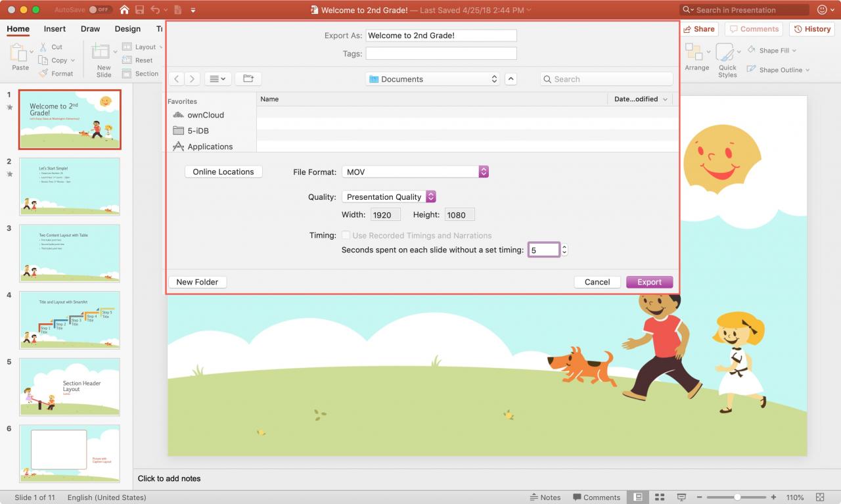Click the Export button
841x504 pixels.
click(x=649, y=282)
